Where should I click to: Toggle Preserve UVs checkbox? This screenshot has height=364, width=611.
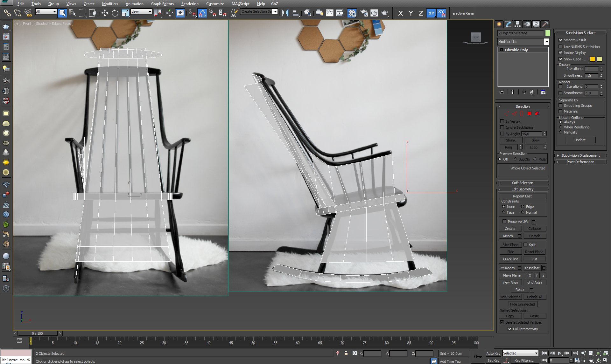pos(504,222)
